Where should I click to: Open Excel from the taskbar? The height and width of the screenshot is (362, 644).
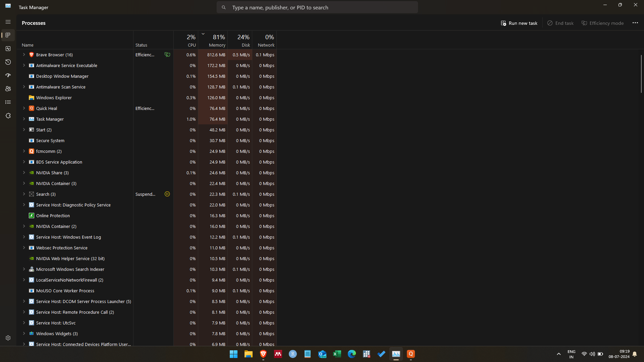(337, 354)
